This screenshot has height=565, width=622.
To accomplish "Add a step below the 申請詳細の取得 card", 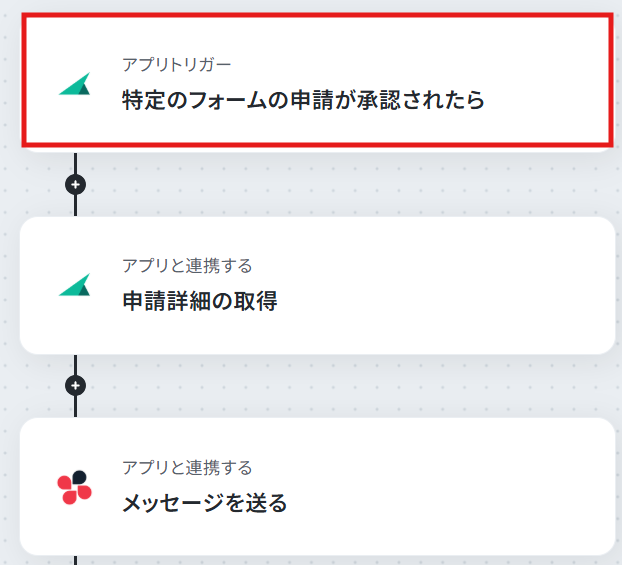I will pyautogui.click(x=75, y=385).
